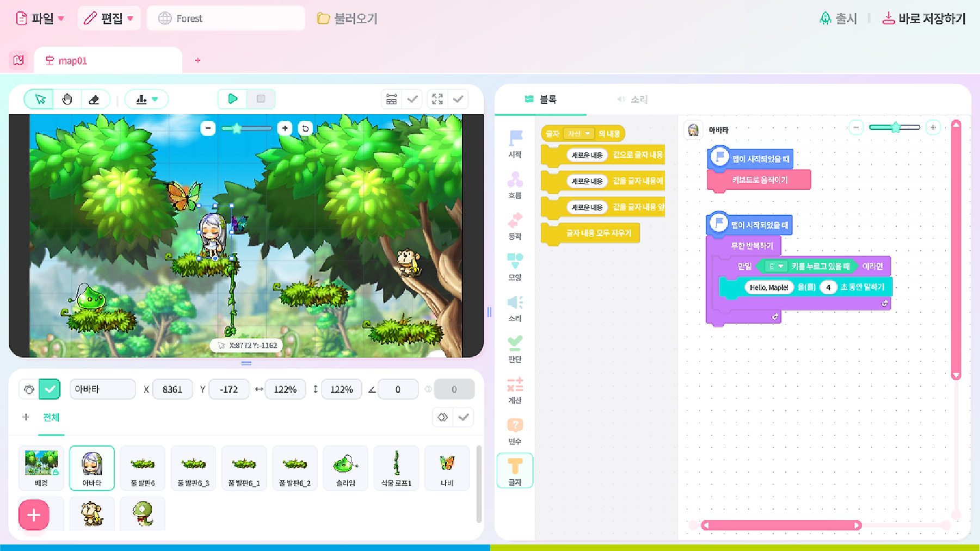Select the 시작 block category
980x551 pixels.
[x=515, y=144]
